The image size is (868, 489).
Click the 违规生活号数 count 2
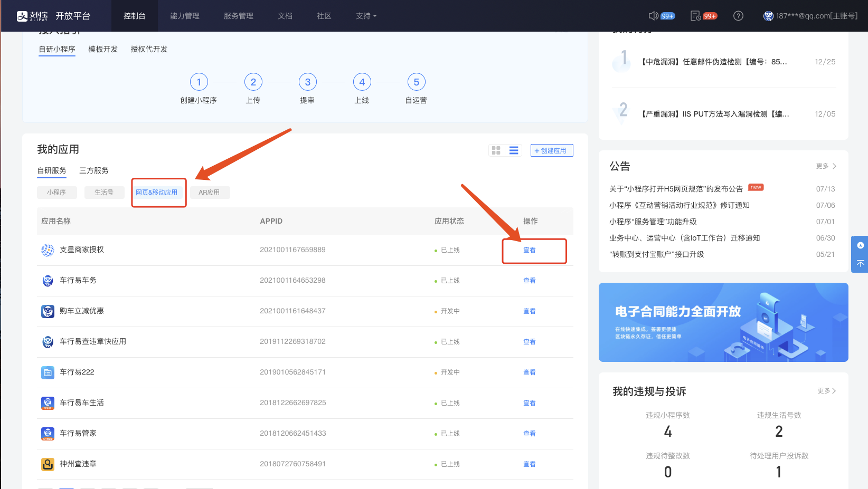click(779, 432)
